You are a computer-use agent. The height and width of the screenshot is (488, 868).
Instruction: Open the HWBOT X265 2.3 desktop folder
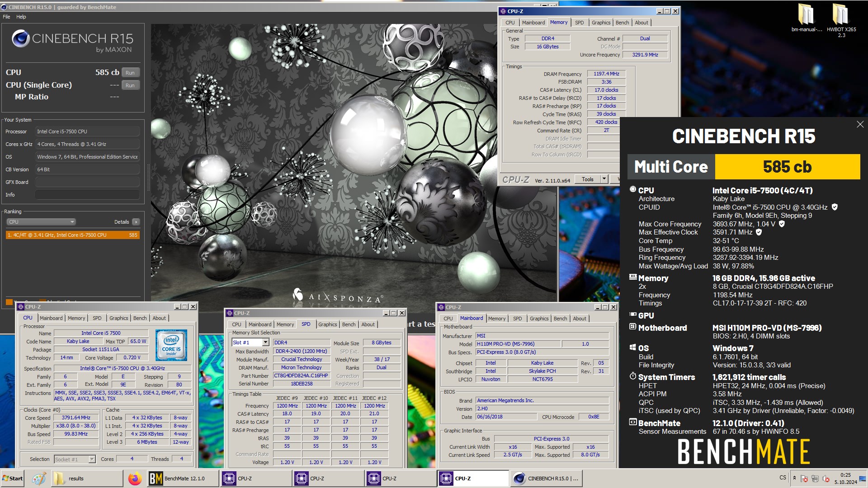coord(841,20)
